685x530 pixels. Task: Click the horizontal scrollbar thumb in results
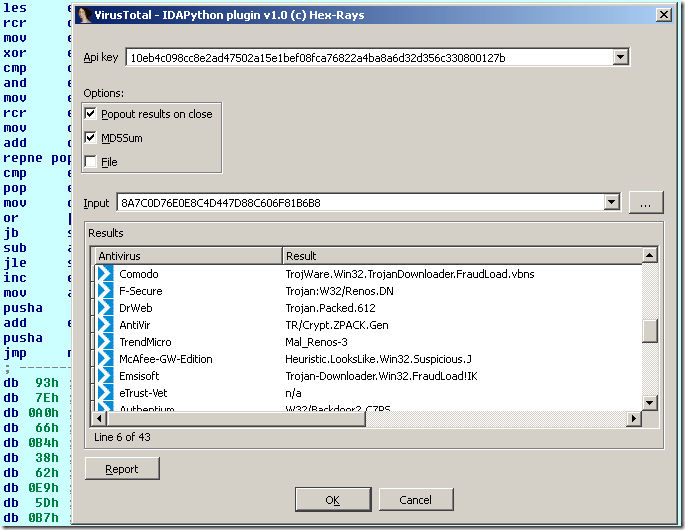236,419
